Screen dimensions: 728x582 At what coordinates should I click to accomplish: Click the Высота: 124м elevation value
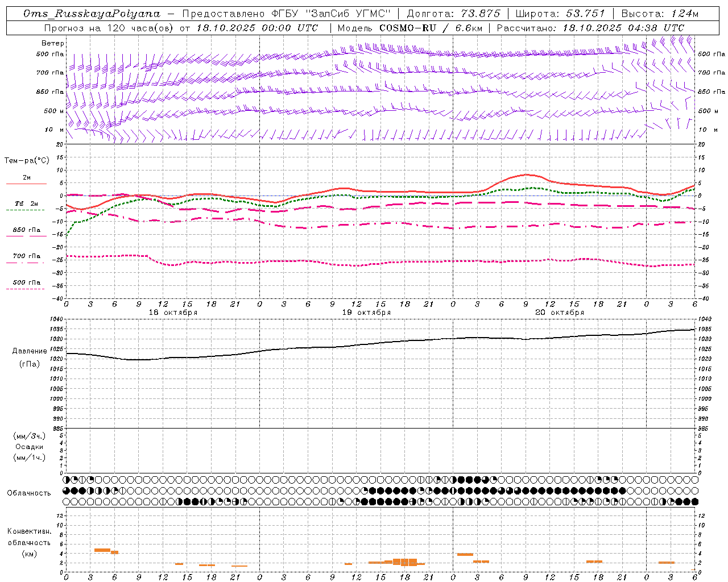coord(660,14)
